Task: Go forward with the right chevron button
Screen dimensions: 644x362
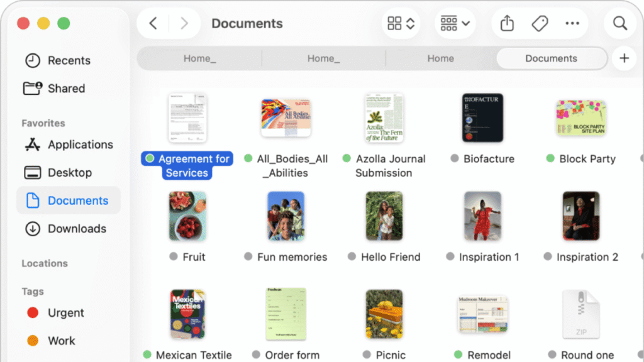Action: tap(184, 23)
